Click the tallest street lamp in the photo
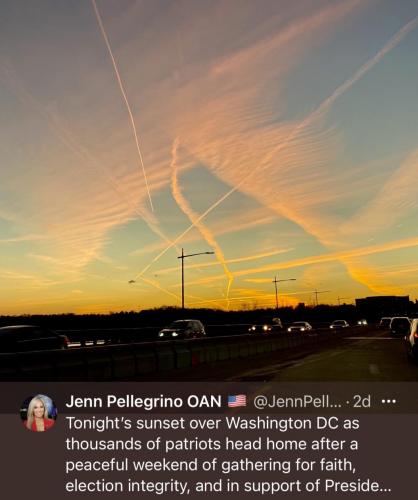The height and width of the screenshot is (500, 418). coord(183,278)
